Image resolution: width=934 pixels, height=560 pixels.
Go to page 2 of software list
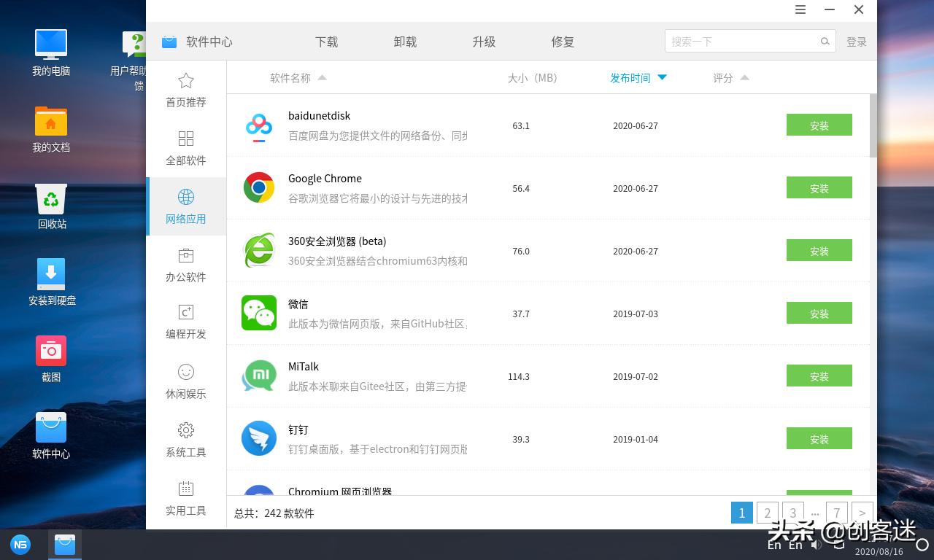coord(767,513)
